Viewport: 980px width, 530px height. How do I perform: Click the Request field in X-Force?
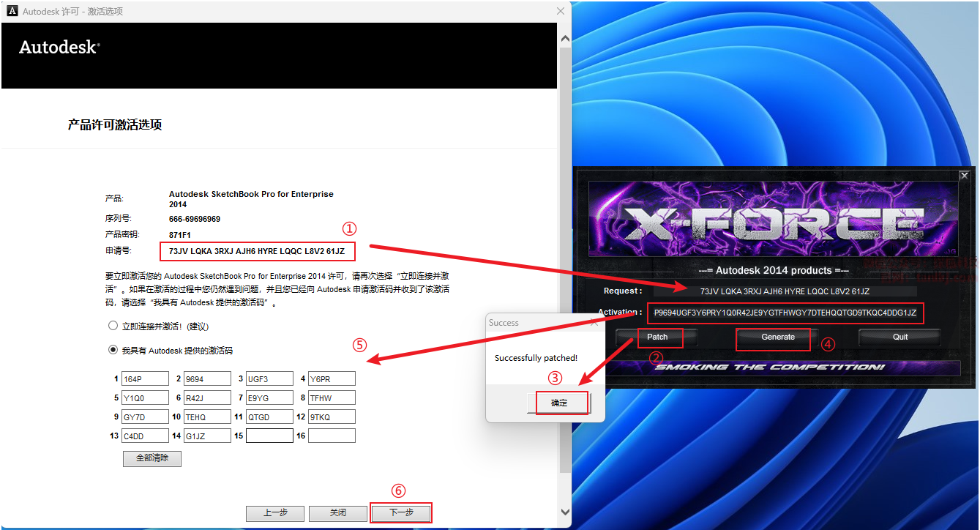click(x=785, y=291)
